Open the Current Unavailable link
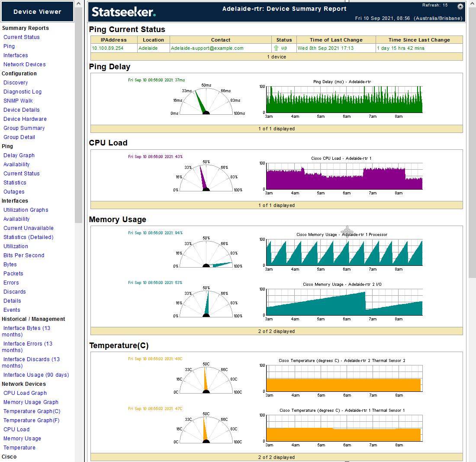The image size is (476, 462). [29, 228]
